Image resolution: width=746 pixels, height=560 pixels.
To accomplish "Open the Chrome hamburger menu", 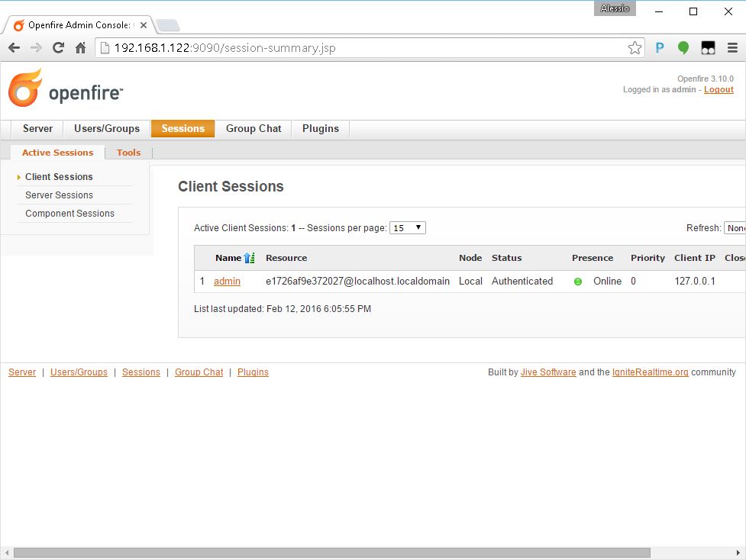I will pyautogui.click(x=732, y=48).
